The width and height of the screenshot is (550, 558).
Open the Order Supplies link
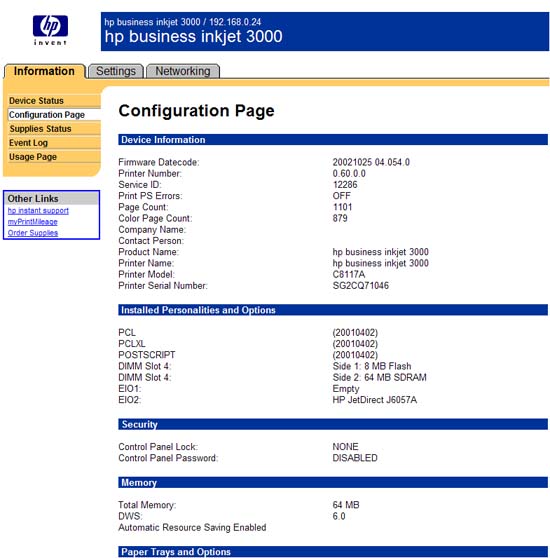(x=33, y=233)
